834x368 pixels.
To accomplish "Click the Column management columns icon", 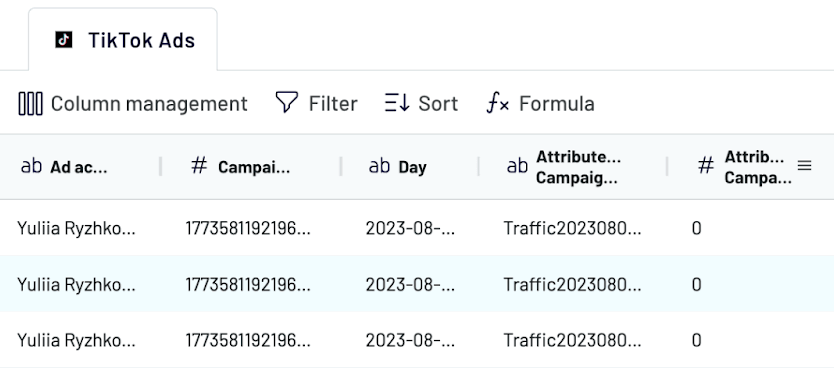I will click(31, 103).
